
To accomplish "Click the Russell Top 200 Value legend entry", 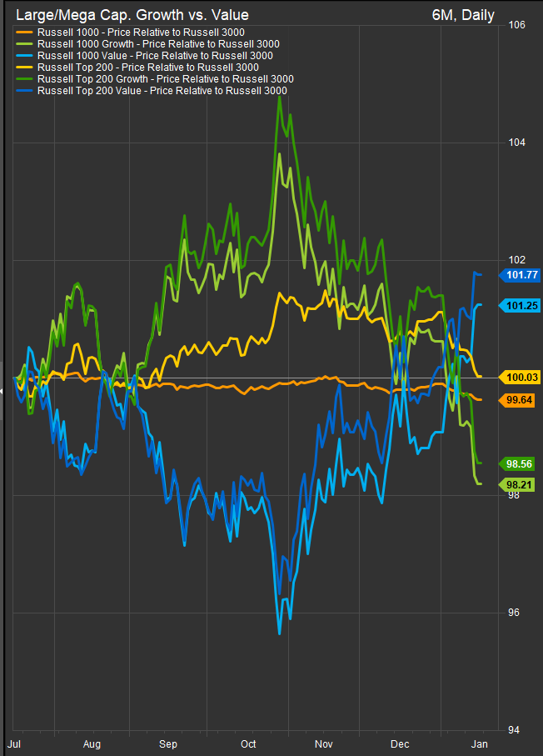I will point(162,91).
